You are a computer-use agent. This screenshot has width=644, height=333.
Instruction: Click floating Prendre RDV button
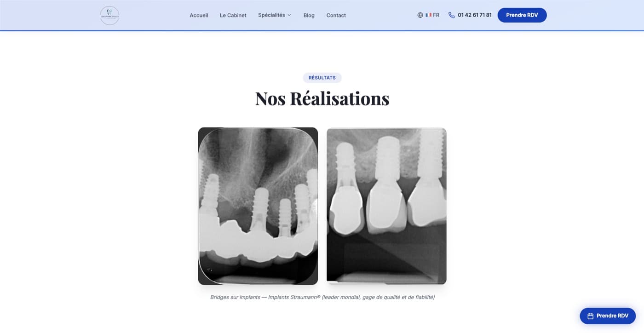pos(608,316)
